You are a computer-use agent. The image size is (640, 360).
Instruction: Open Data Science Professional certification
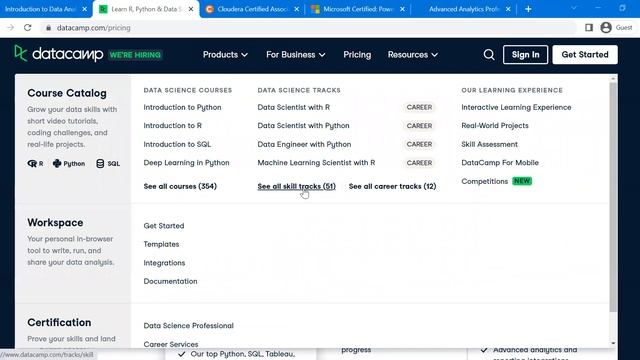(x=189, y=326)
